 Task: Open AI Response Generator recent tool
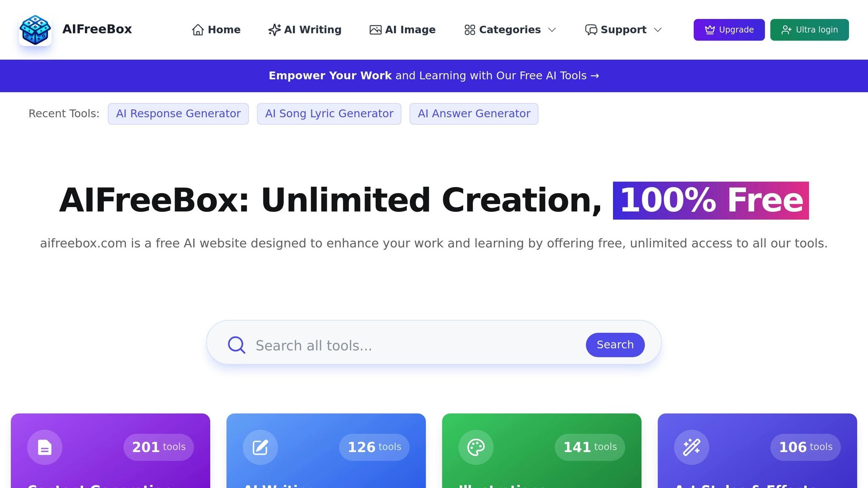(x=178, y=114)
